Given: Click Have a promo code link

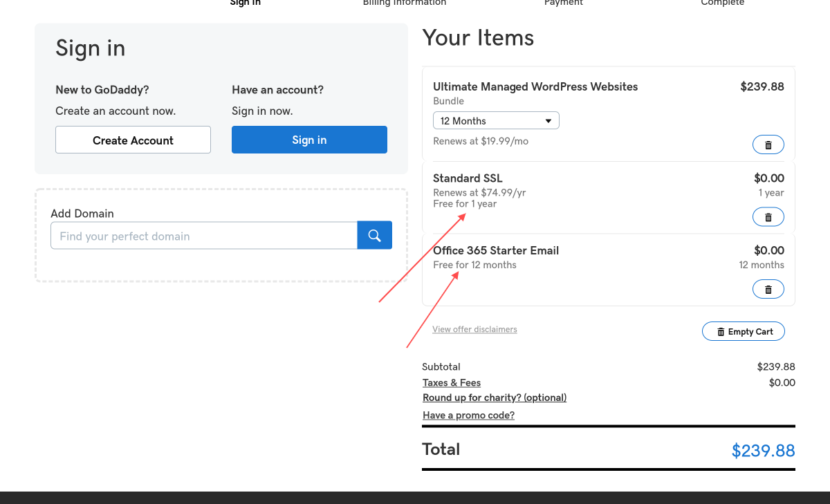Looking at the screenshot, I should (468, 416).
